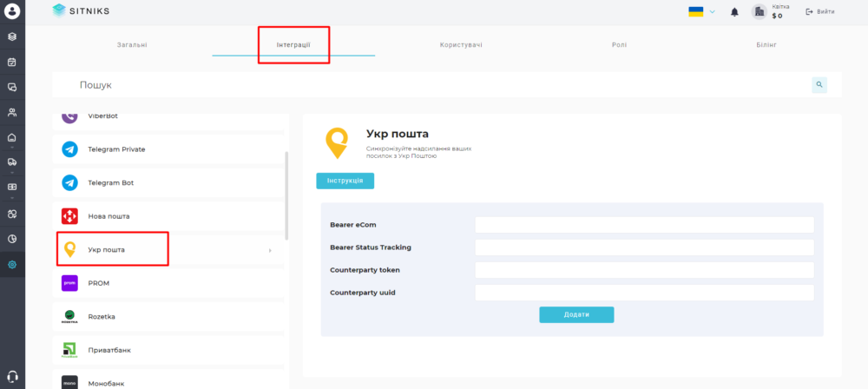The width and height of the screenshot is (868, 389).
Task: Switch to the Ролі tab
Action: (x=620, y=44)
